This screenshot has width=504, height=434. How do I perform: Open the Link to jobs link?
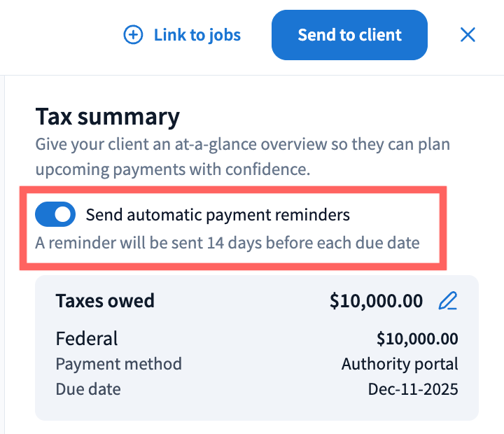[197, 35]
